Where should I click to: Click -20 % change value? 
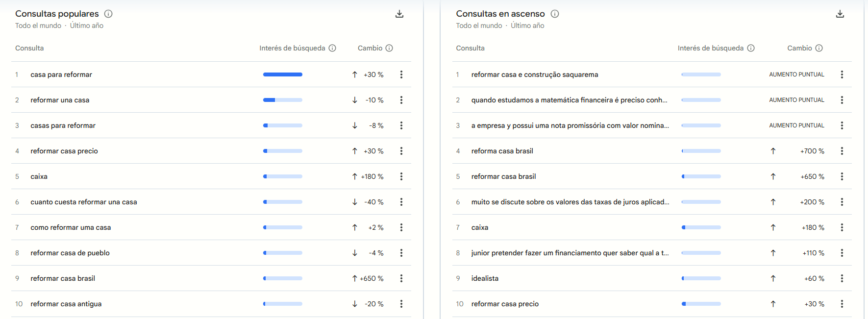[374, 304]
